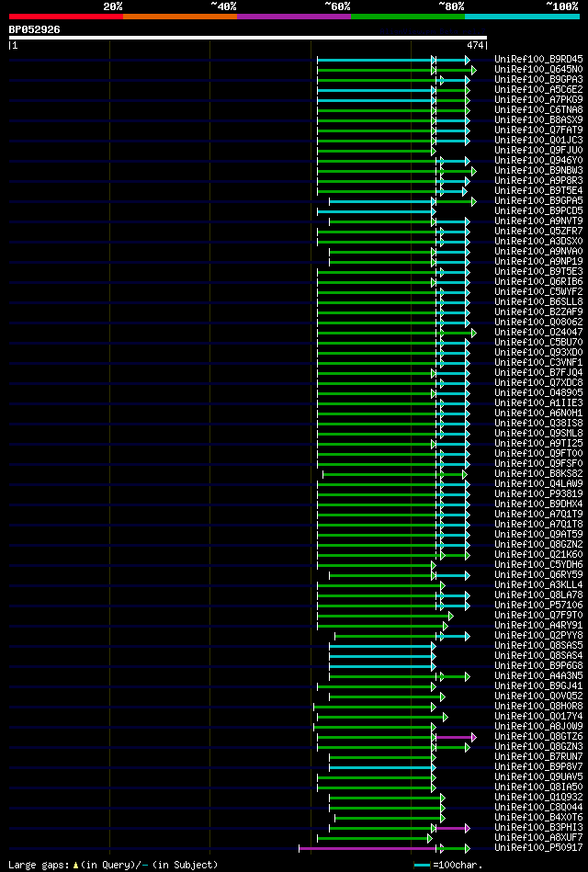Click the cyan =100char. scale legend bar
This screenshot has height=872, width=588.
click(423, 866)
